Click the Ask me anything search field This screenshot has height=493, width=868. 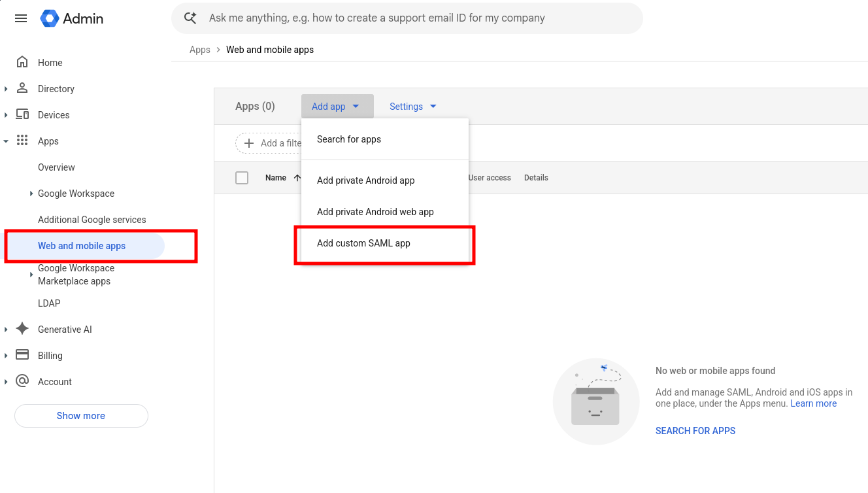tap(407, 18)
